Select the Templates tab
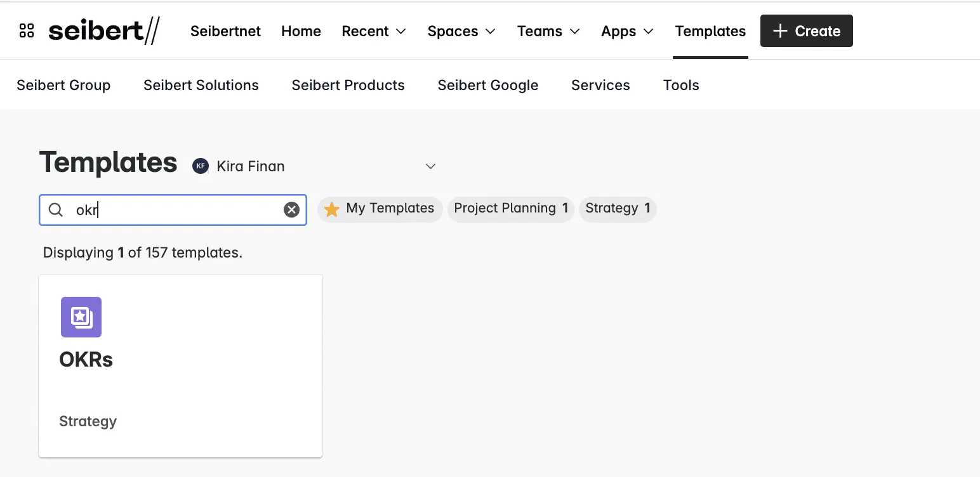This screenshot has width=980, height=477. pos(710,31)
